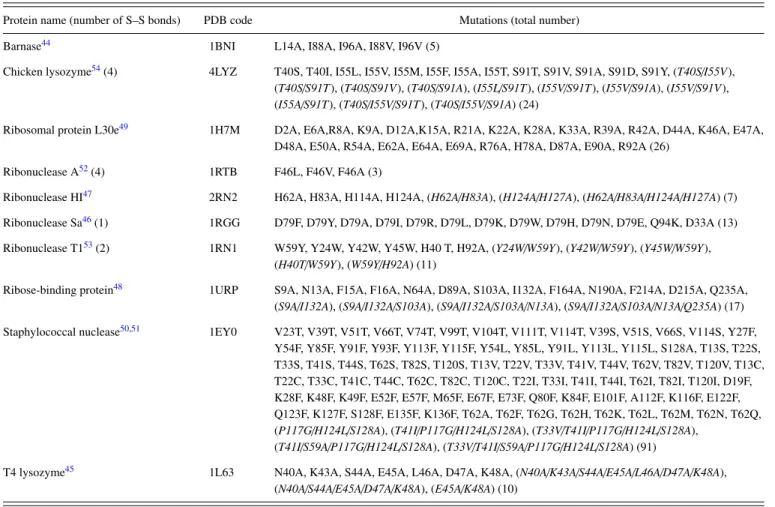
Task: Click the Ribonuclease T1 protein name
Action: click(43, 248)
